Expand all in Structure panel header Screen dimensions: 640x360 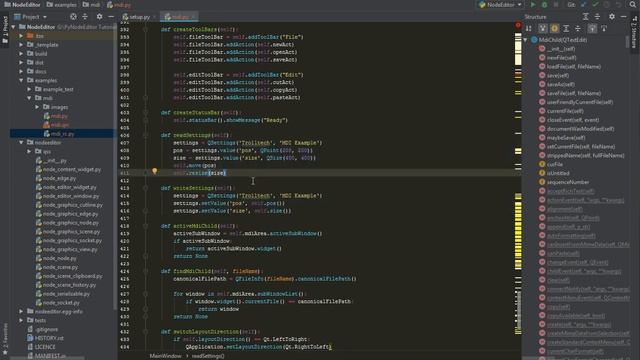click(x=586, y=17)
